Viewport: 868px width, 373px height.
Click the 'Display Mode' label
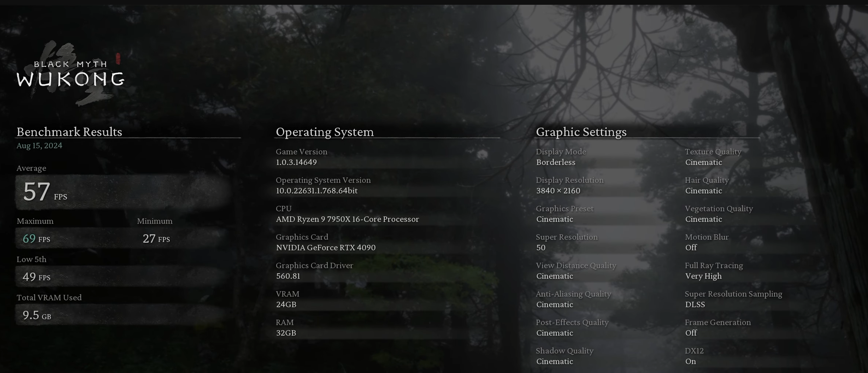click(x=561, y=152)
